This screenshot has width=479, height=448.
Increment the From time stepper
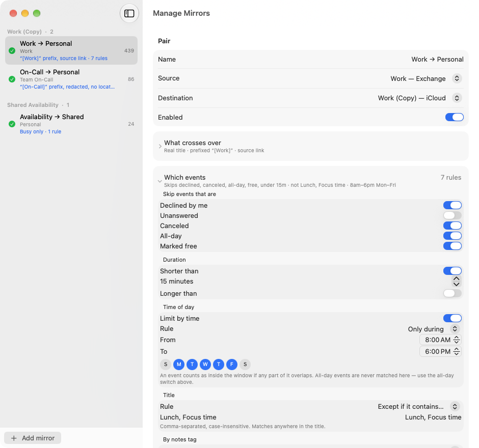pyautogui.click(x=457, y=338)
